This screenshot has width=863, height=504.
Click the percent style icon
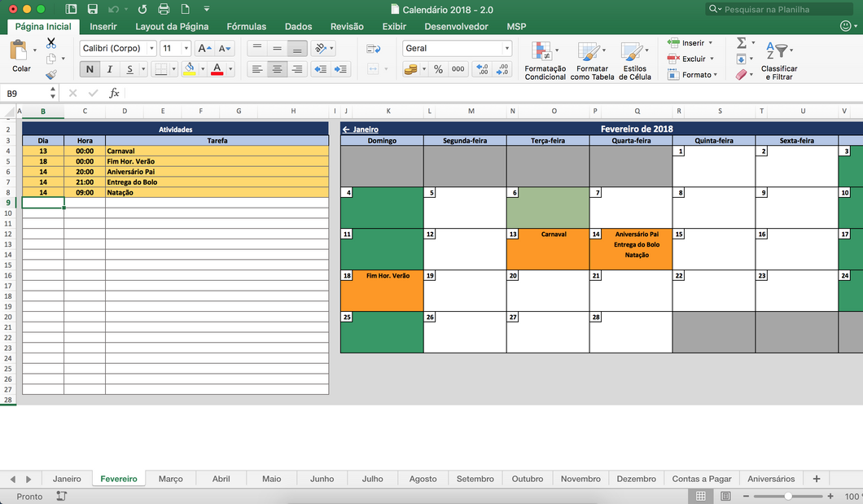click(x=438, y=69)
